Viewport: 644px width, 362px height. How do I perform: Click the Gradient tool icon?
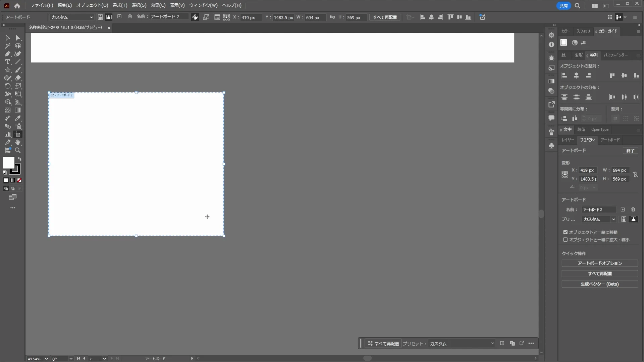coord(18,110)
